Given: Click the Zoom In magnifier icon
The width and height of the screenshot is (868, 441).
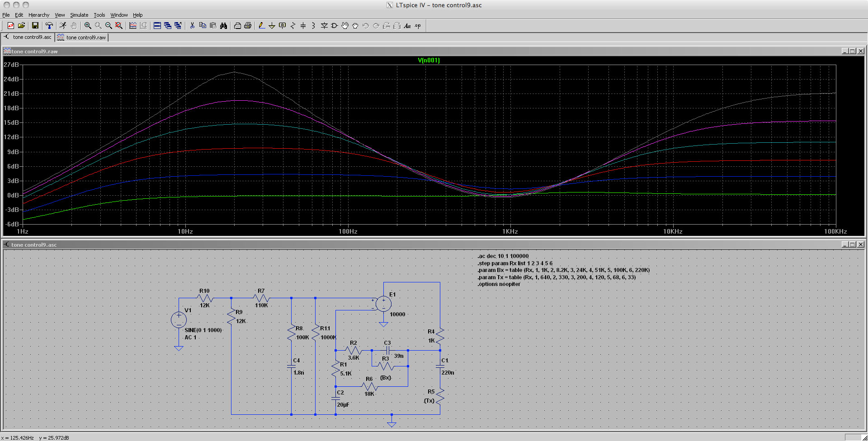Looking at the screenshot, I should (x=88, y=26).
